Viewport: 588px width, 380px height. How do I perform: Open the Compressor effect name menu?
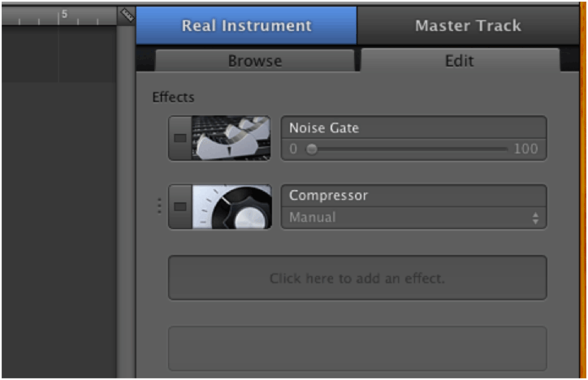pos(413,196)
